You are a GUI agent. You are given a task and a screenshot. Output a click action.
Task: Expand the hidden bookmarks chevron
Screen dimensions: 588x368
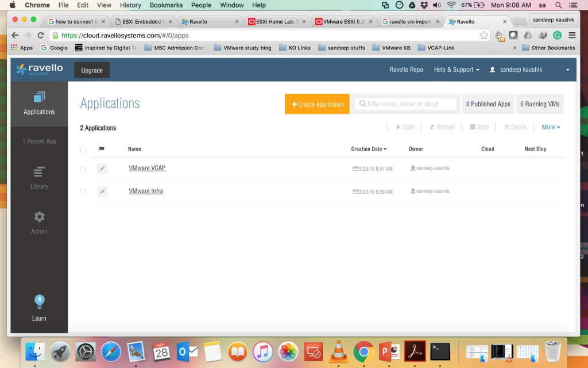pos(514,48)
